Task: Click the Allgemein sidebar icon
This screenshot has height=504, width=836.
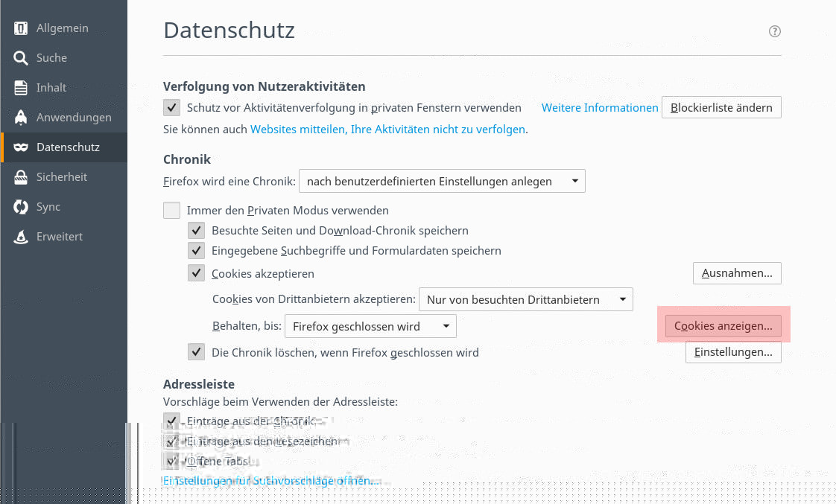Action: (x=21, y=28)
